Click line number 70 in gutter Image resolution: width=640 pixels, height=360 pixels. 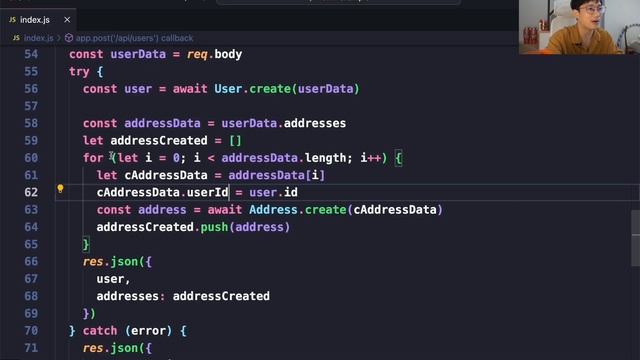pyautogui.click(x=31, y=331)
